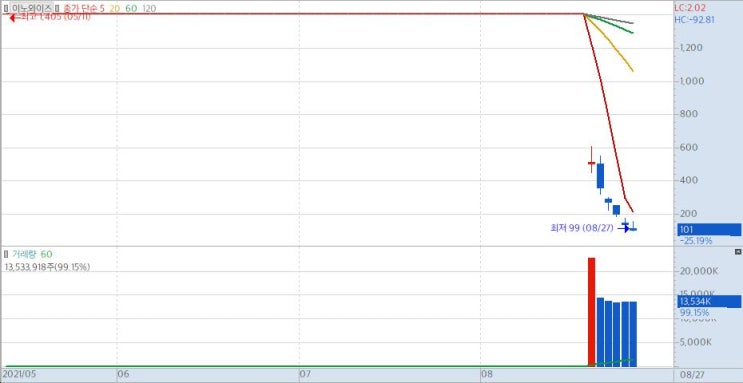Image resolution: width=743 pixels, height=383 pixels.
Task: Select the volume 60-period average label
Action: (x=46, y=255)
